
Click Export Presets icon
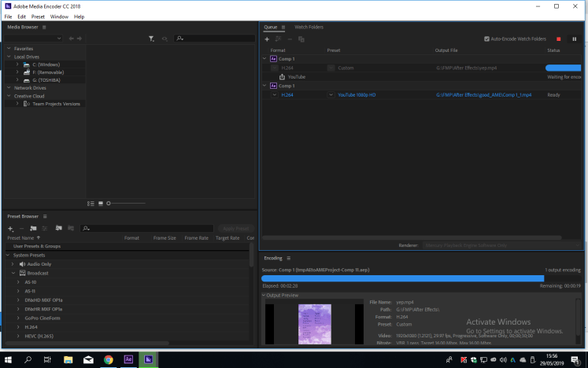[71, 228]
